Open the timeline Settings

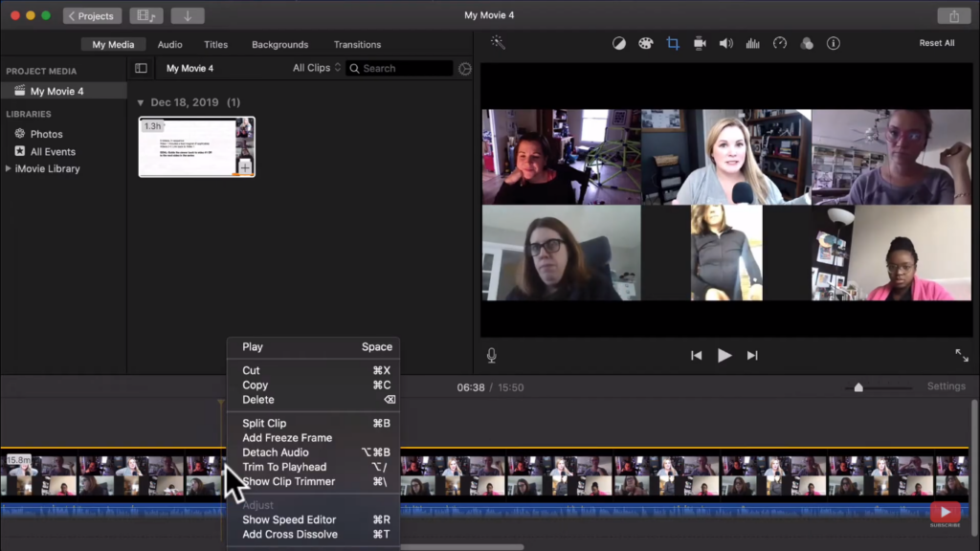pyautogui.click(x=947, y=386)
